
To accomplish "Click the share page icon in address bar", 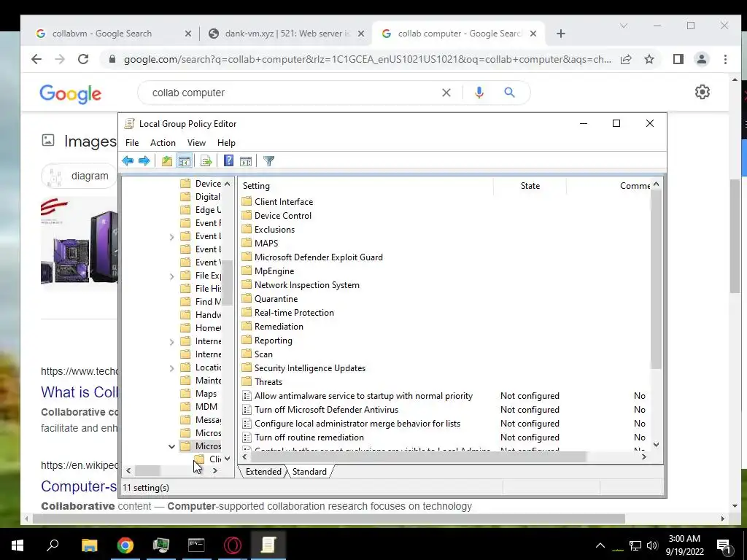I will (626, 59).
